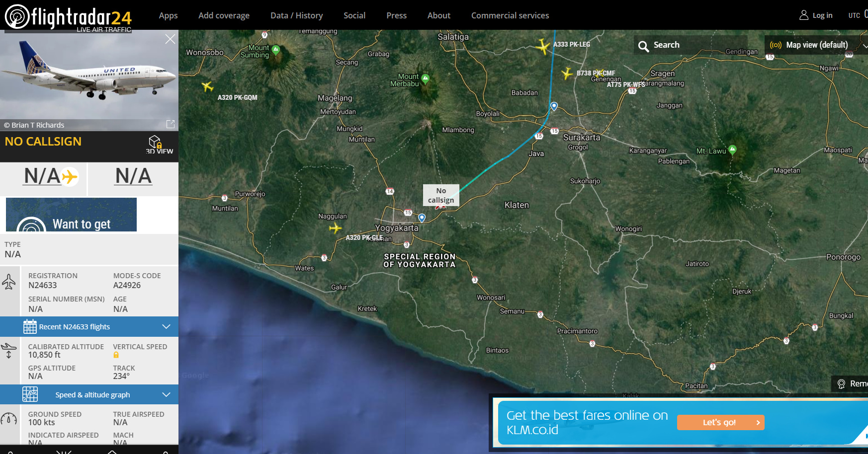Image resolution: width=868 pixels, height=454 pixels.
Task: Click the Boyolali label on the map
Action: pos(488,113)
